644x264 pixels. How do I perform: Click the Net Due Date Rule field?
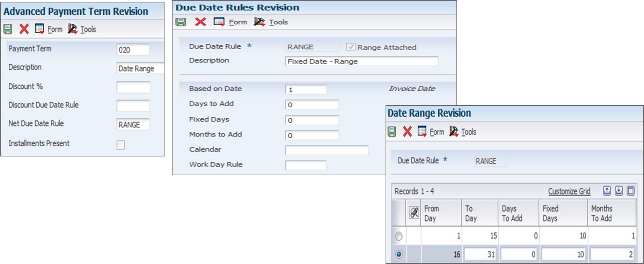pos(133,125)
